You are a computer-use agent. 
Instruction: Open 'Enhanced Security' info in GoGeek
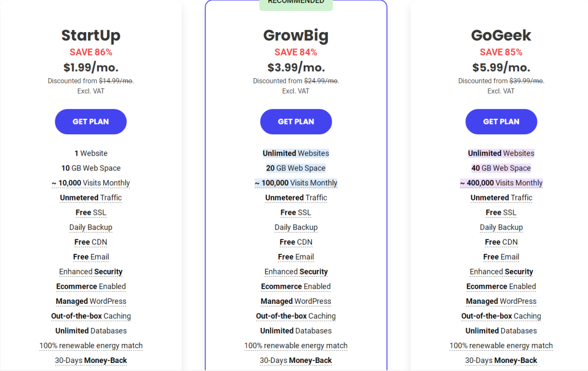click(501, 272)
